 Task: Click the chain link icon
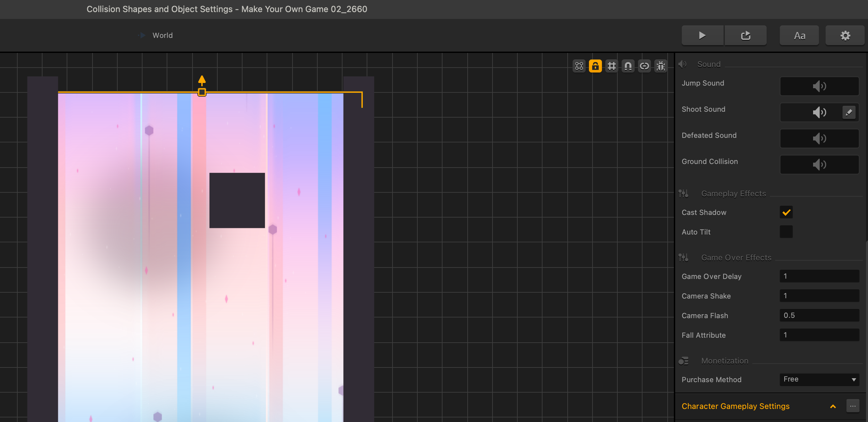[644, 66]
